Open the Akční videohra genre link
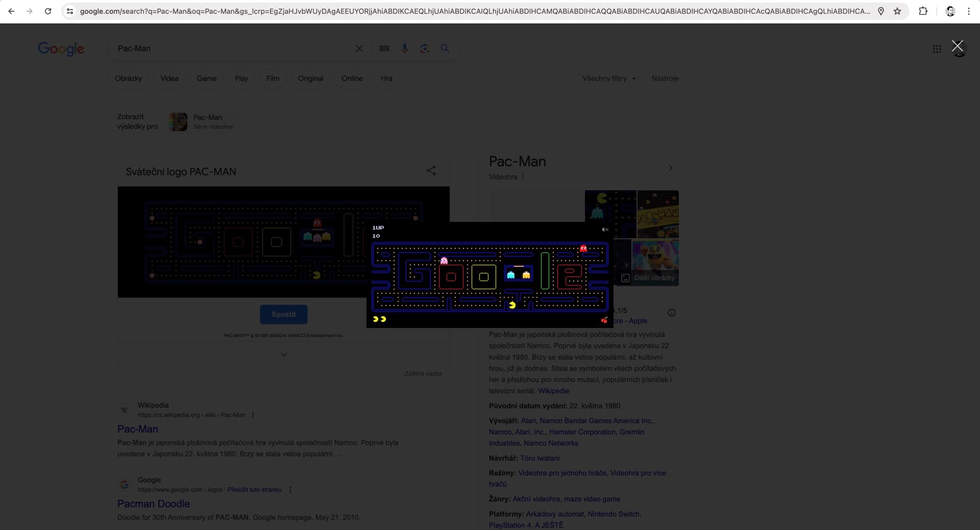Image resolution: width=980 pixels, height=530 pixels. [x=536, y=499]
